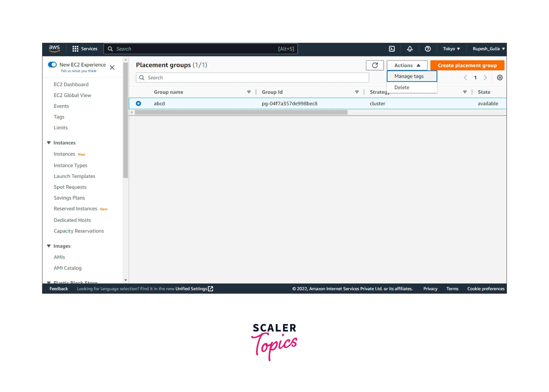The width and height of the screenshot is (549, 392).
Task: Open the help question mark icon
Action: [428, 49]
